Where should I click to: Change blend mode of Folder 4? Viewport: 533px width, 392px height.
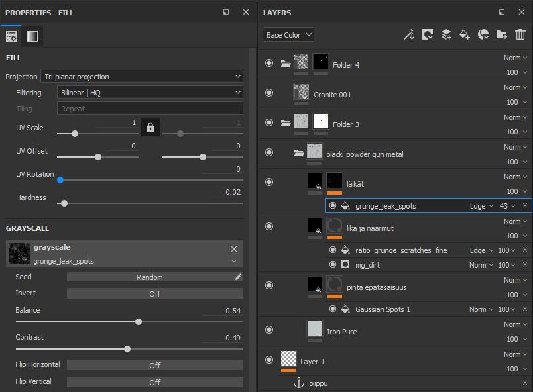tap(515, 58)
